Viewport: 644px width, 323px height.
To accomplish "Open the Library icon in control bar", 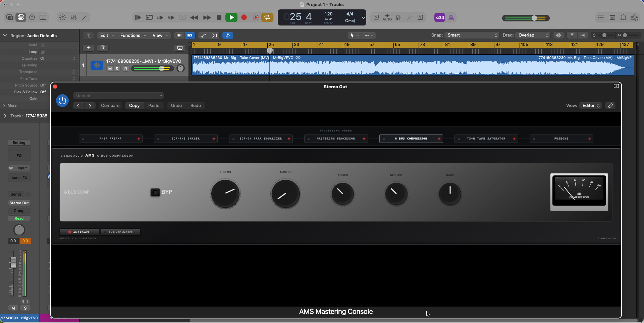I will coord(10,17).
